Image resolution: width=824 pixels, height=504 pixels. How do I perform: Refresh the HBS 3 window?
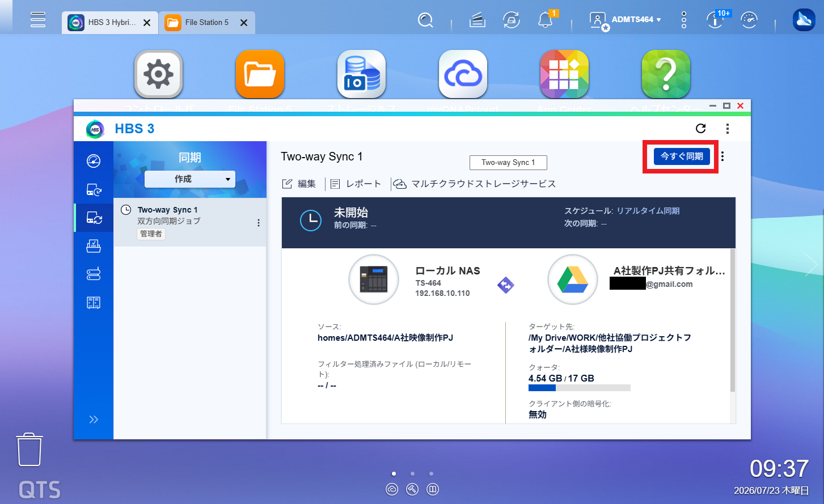pyautogui.click(x=701, y=129)
